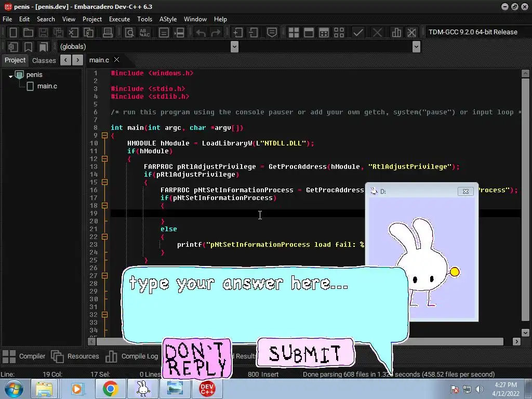Click the Toggle bookmark icon
Image resolution: width=532 pixels, height=399 pixels.
click(x=28, y=47)
